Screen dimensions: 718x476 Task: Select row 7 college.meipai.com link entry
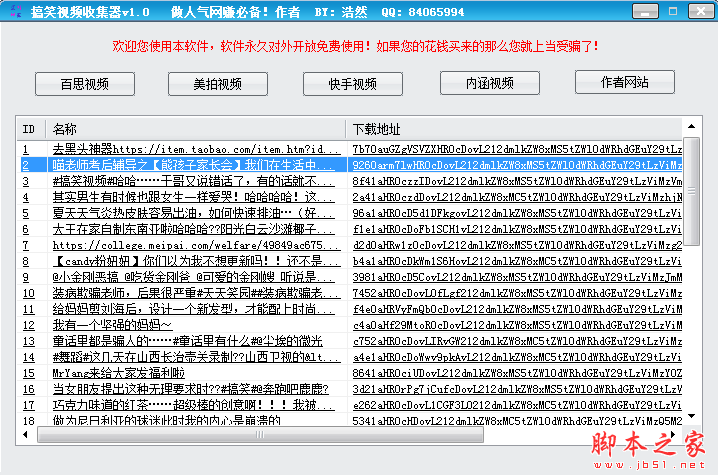(x=189, y=245)
